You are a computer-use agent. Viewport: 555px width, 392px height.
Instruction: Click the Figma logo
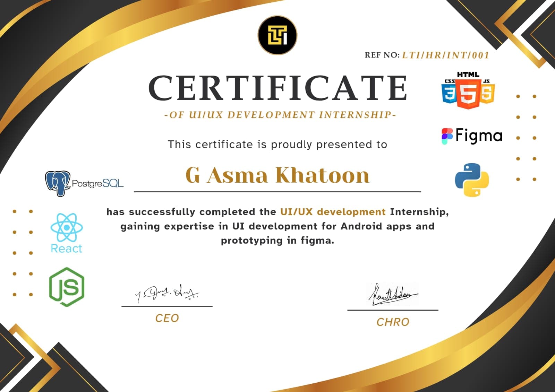472,136
